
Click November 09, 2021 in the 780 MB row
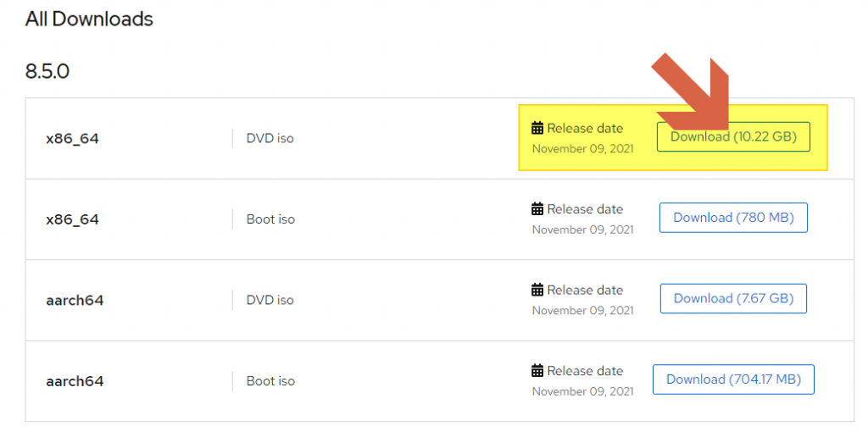582,230
